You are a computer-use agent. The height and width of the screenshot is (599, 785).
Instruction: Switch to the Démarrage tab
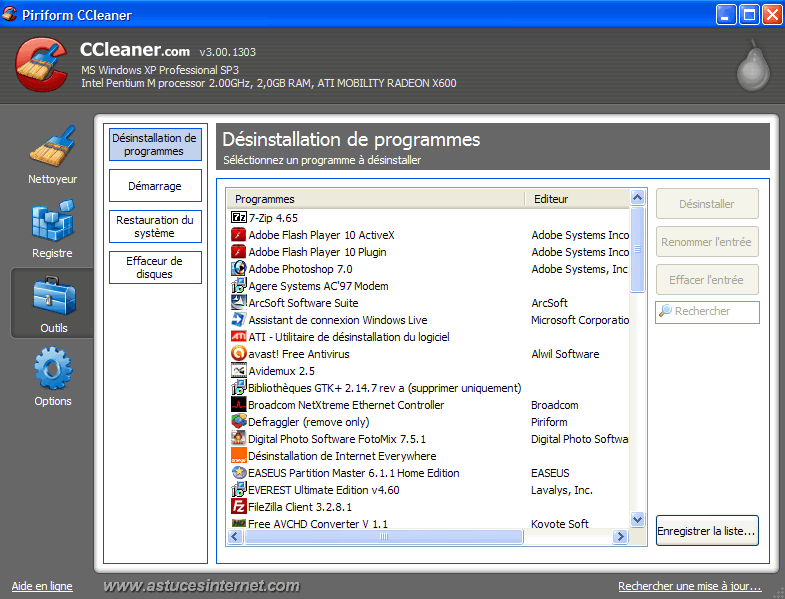155,186
